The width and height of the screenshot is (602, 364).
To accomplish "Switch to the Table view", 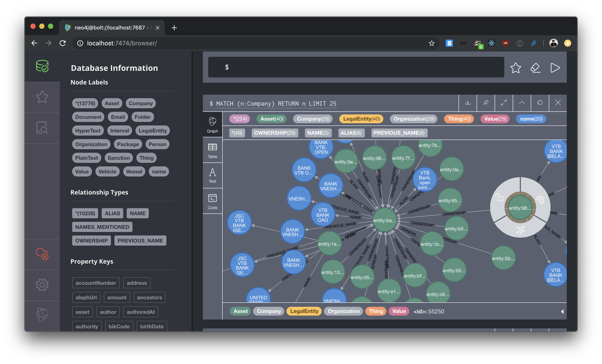I will 212,151.
